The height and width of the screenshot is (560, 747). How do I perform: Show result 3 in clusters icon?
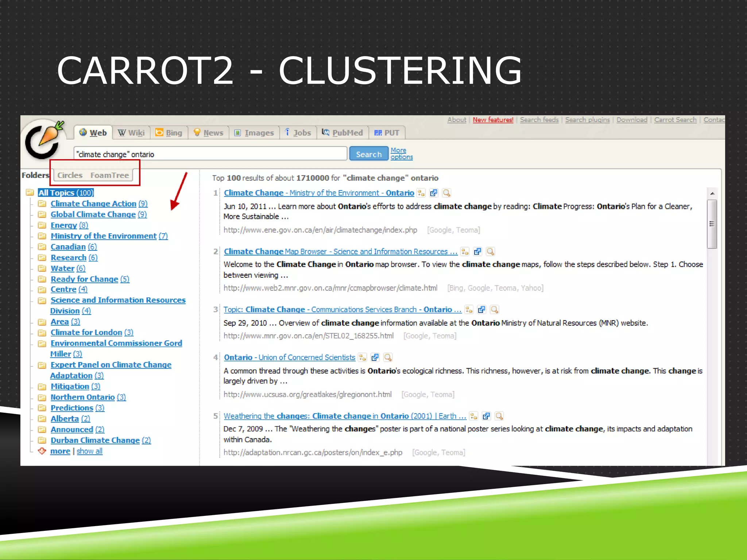[x=469, y=310]
